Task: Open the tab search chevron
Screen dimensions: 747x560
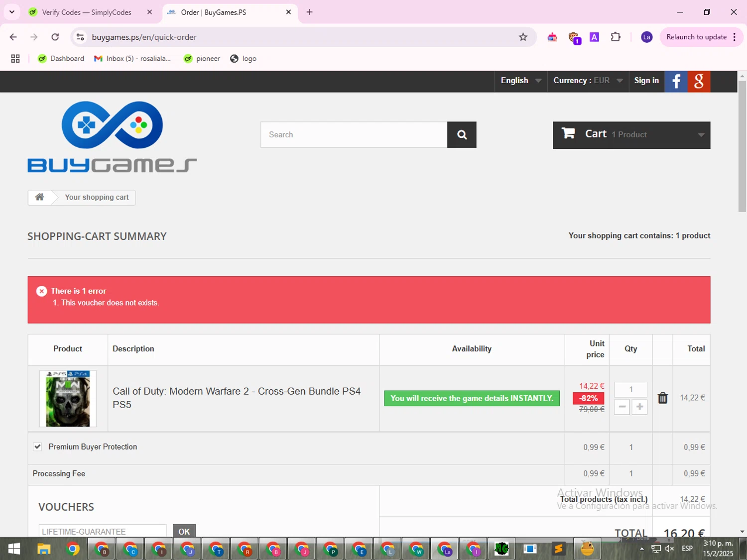Action: 12,12
